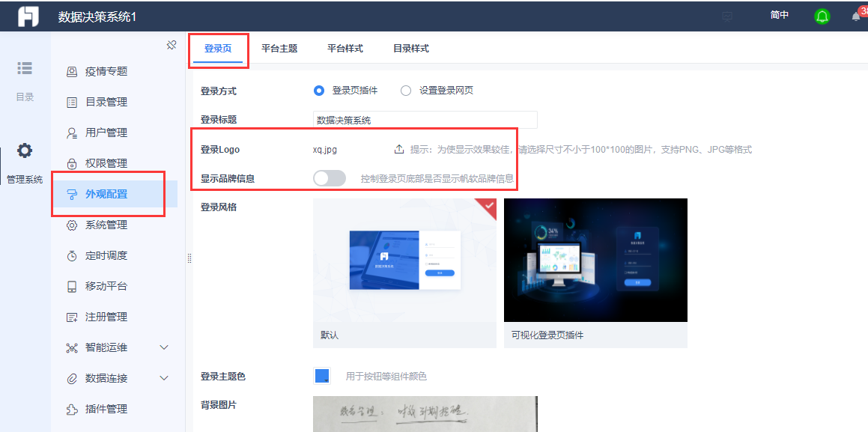
Task: Select the 管理系统 gear icon
Action: point(25,150)
